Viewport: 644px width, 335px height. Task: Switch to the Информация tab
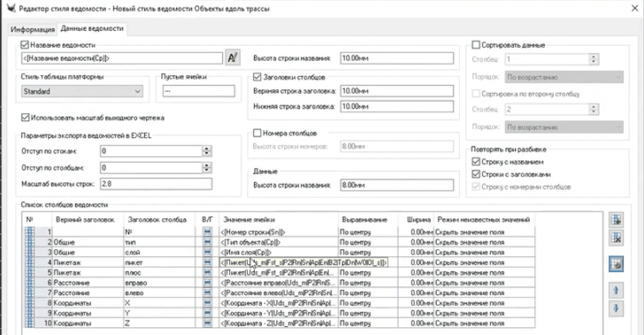(x=33, y=29)
